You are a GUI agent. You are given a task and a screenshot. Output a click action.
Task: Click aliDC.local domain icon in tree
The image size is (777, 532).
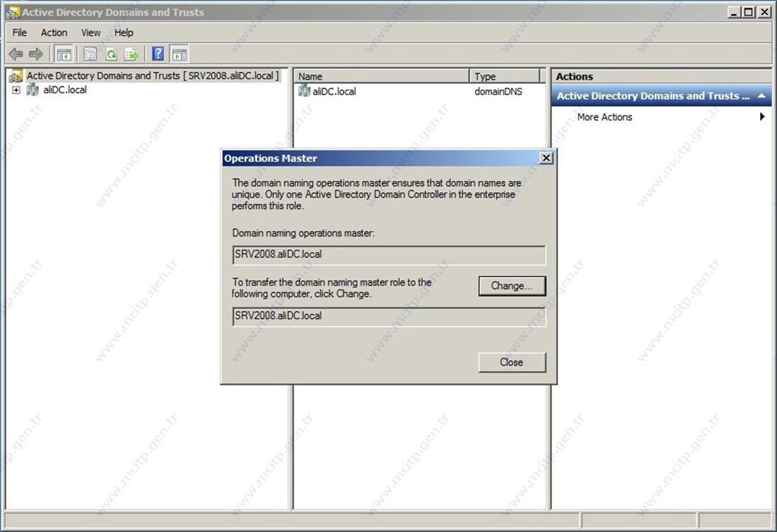tap(32, 89)
